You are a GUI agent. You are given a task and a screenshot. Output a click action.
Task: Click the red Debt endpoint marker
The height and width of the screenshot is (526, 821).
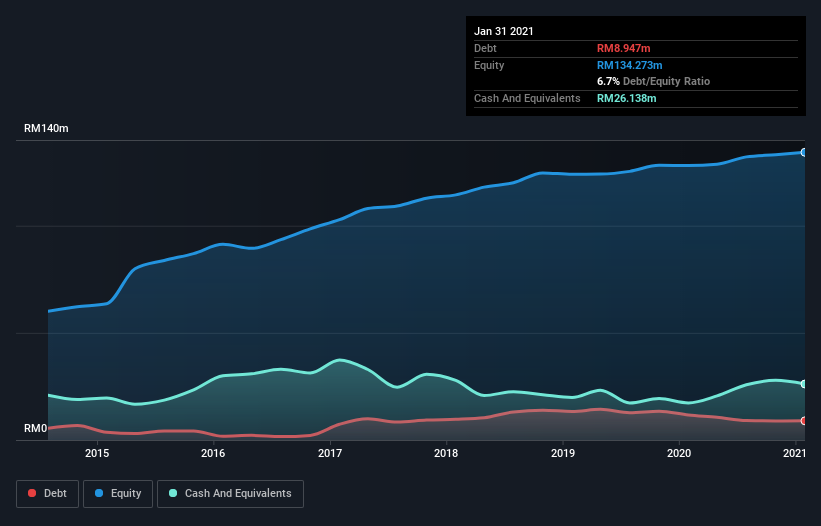coord(804,421)
